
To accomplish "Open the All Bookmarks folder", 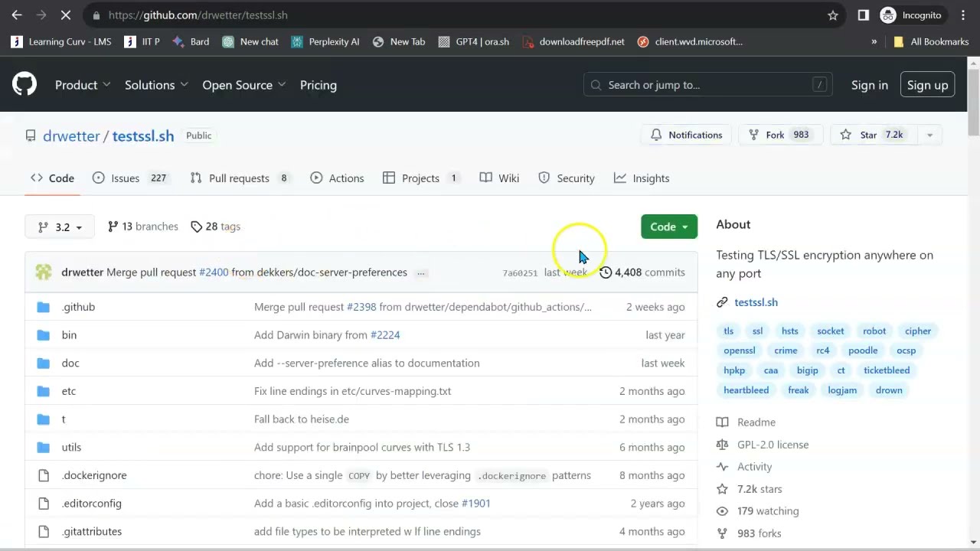I will tap(931, 42).
